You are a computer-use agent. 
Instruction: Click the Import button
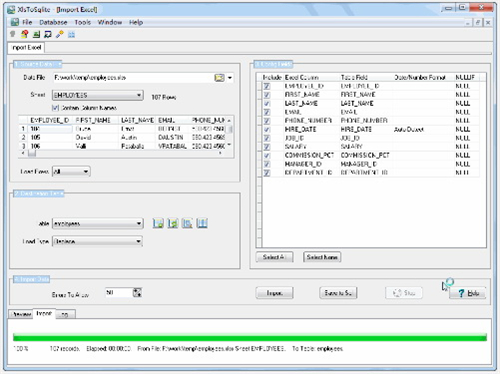tap(275, 293)
